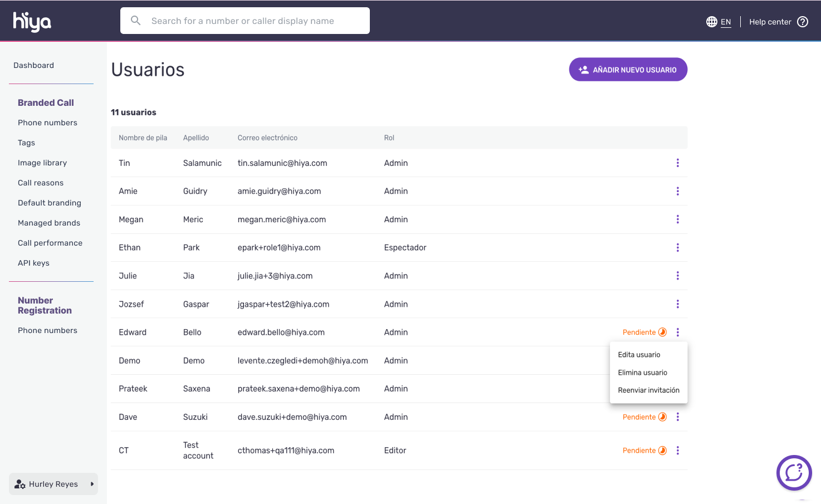Click pending clock icon for CT row
Image resolution: width=821 pixels, height=504 pixels.
pyautogui.click(x=662, y=451)
